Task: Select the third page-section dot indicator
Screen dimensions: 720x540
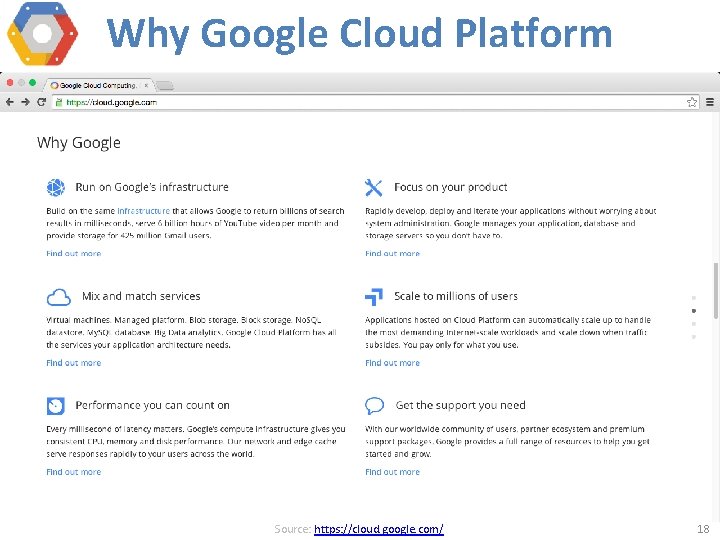Action: coord(694,324)
